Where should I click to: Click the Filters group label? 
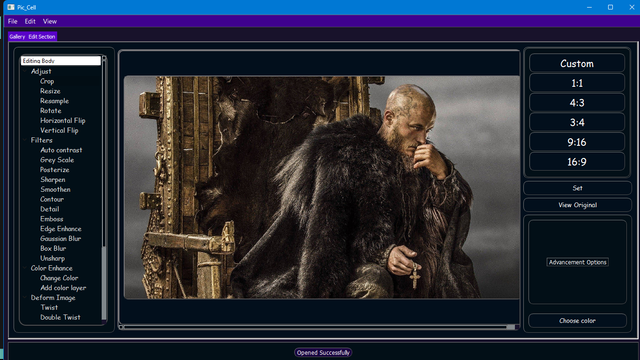coord(42,140)
